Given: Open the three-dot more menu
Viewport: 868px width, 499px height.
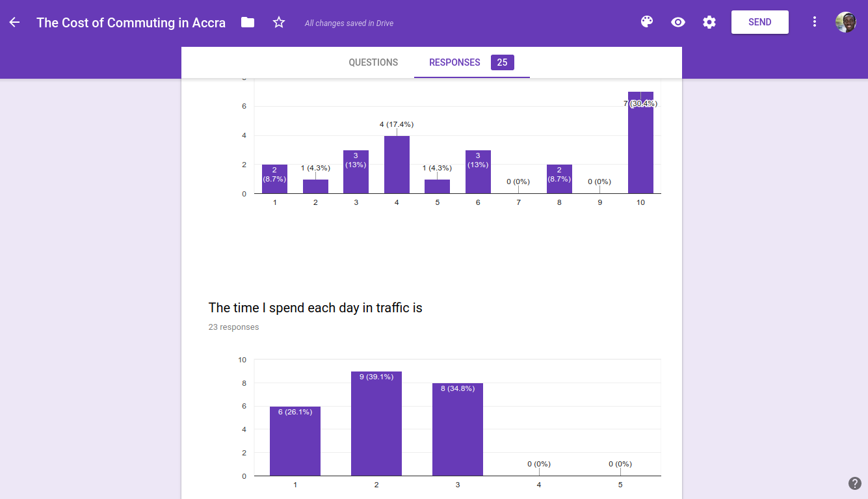Looking at the screenshot, I should pyautogui.click(x=815, y=22).
